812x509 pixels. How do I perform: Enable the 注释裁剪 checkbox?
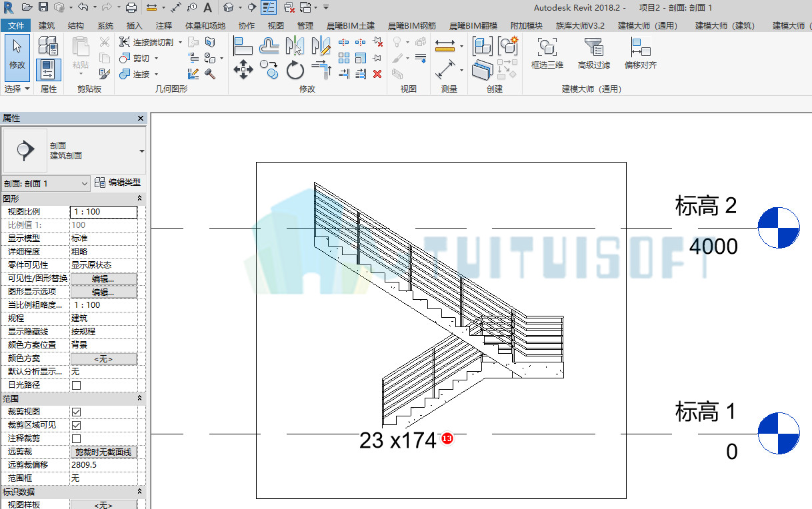(x=76, y=438)
